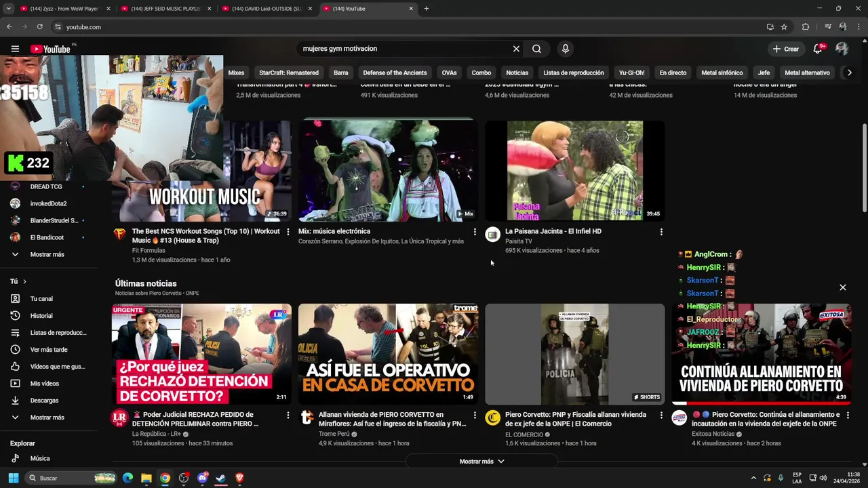Switch to the JEFF SEID MUSIC PLAYLIST tab
This screenshot has width=868, height=488.
coord(165,9)
